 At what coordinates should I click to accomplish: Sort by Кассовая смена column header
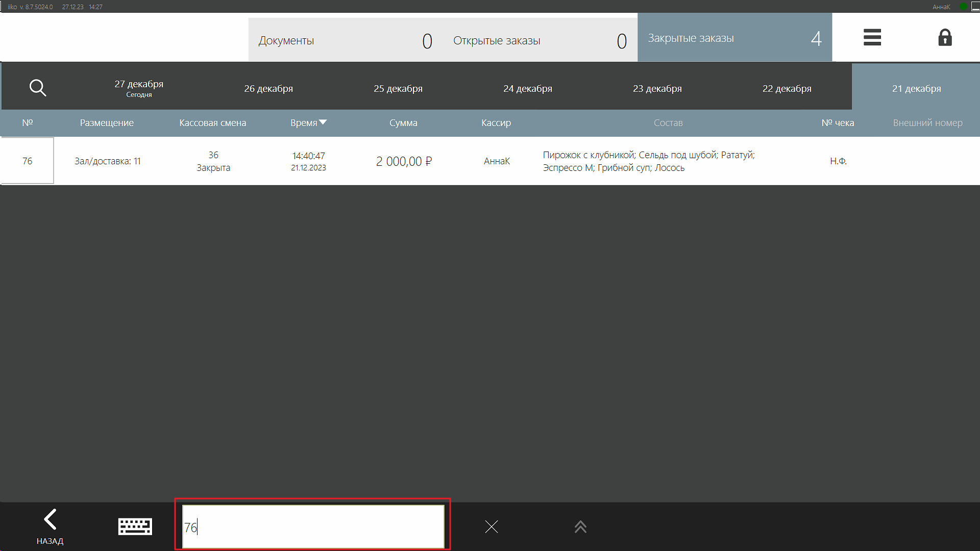point(213,122)
